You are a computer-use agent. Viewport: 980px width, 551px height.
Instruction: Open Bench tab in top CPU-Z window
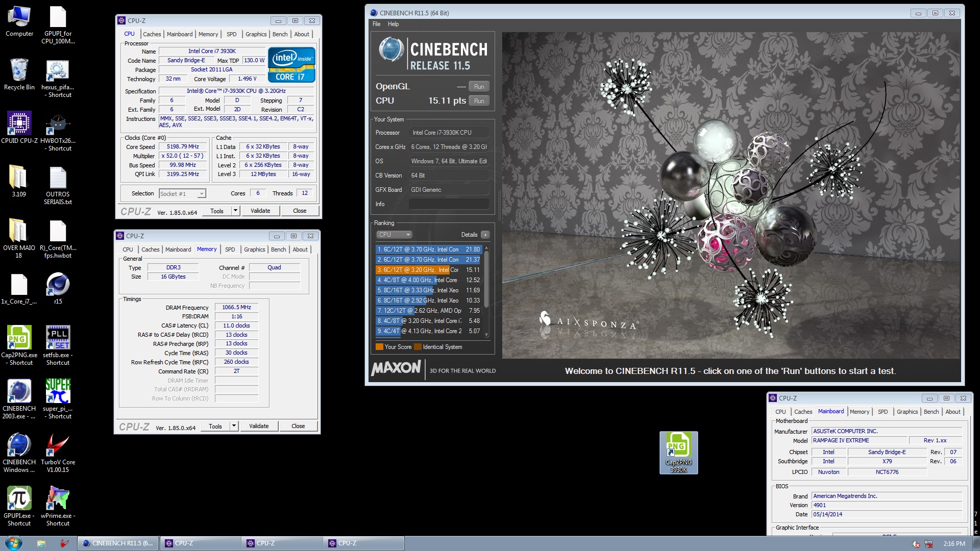[280, 34]
